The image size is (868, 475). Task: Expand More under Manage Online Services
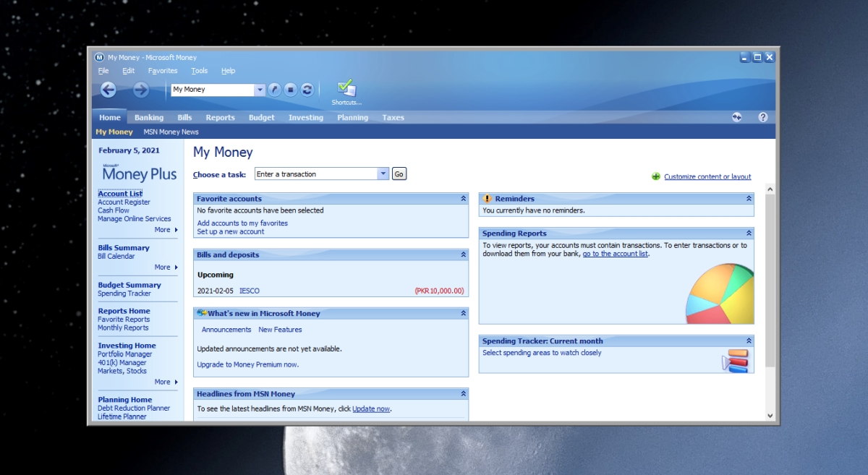[x=166, y=230]
